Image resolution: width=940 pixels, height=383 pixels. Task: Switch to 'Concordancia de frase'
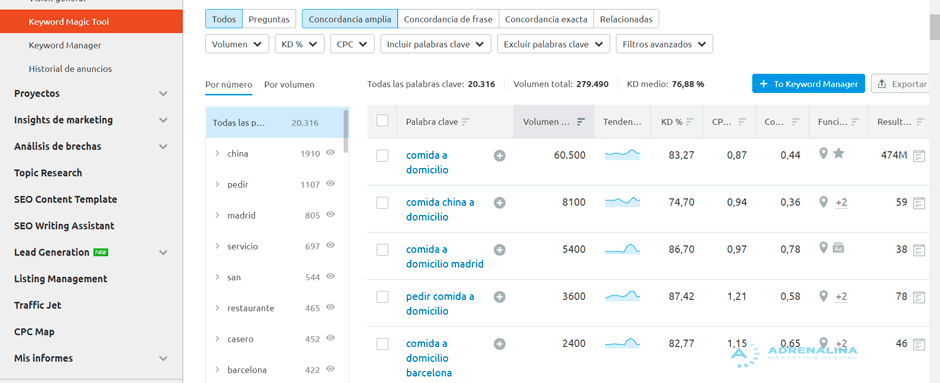448,19
